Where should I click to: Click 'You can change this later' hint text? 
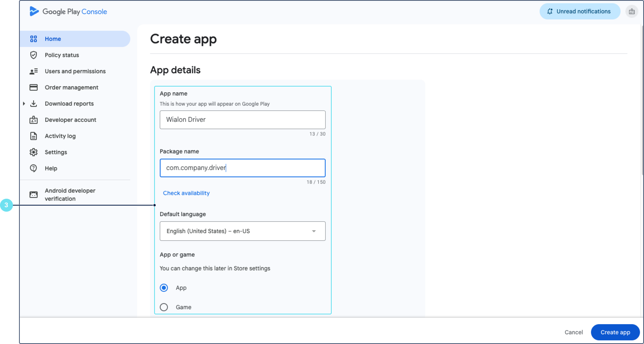point(215,268)
